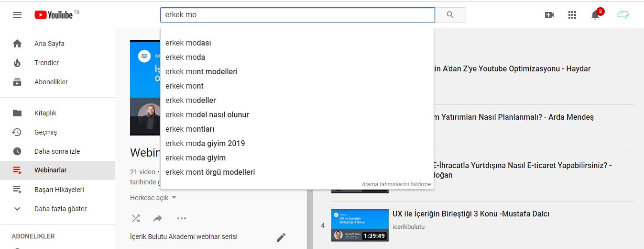Click the account avatar icon
Screen dimensions: 644x249
tap(622, 15)
